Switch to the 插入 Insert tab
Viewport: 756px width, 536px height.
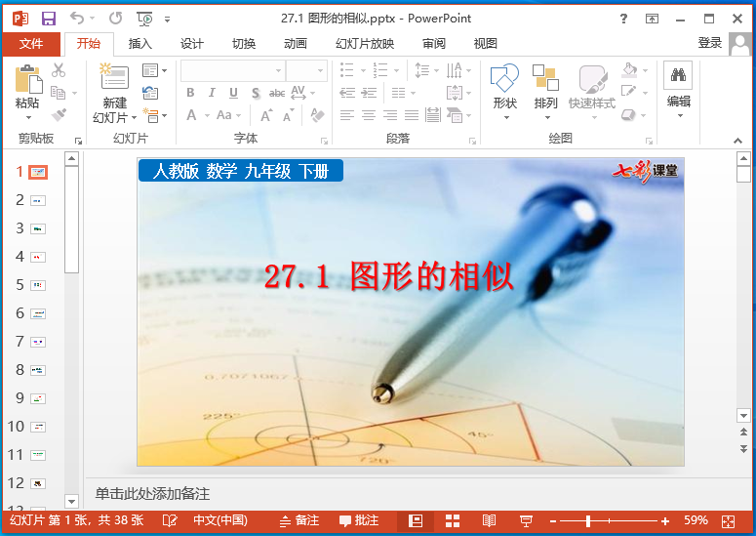[139, 44]
